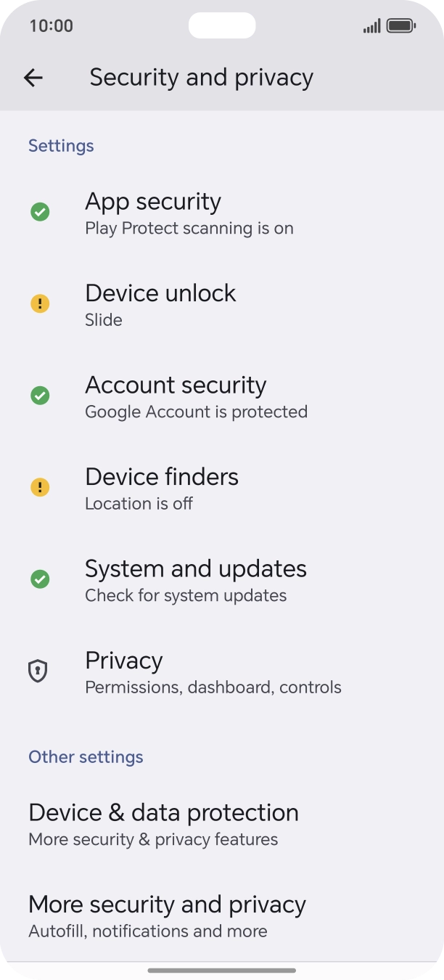Open Privacy permissions and dashboard controls
The image size is (444, 980).
pyautogui.click(x=213, y=671)
